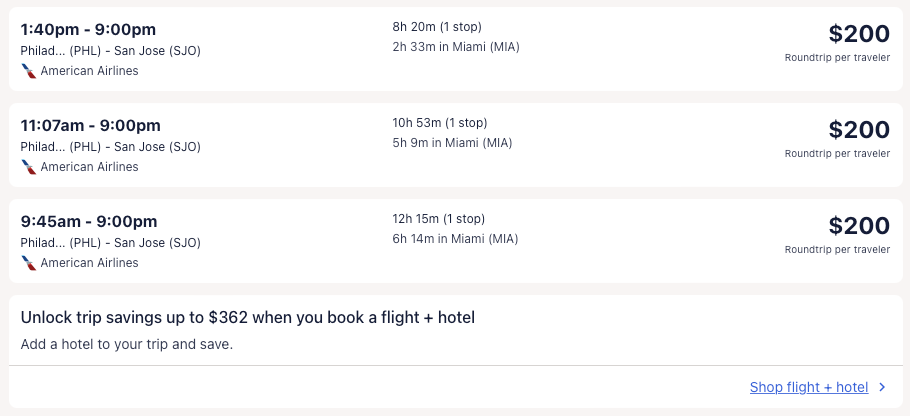The width and height of the screenshot is (910, 416).
Task: Click $200 price on the 11:07am flight
Action: tap(858, 130)
